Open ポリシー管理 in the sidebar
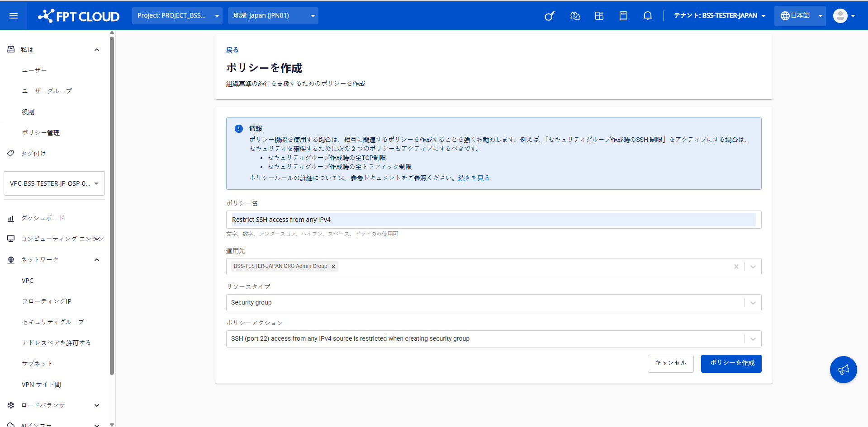This screenshot has width=868, height=427. (x=41, y=133)
